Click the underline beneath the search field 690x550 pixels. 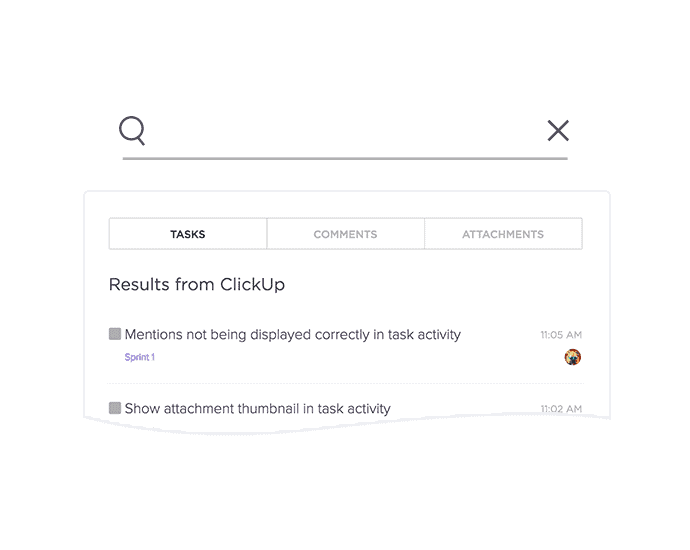click(x=345, y=158)
